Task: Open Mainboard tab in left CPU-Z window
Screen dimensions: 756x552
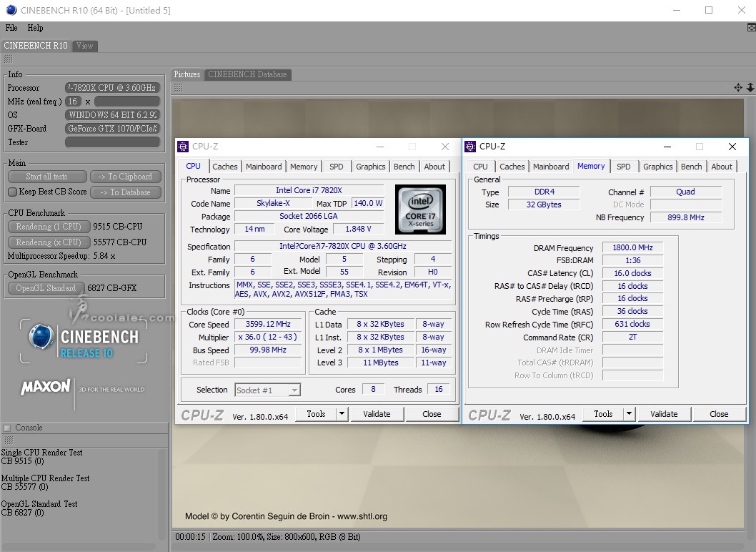Action: pos(264,167)
